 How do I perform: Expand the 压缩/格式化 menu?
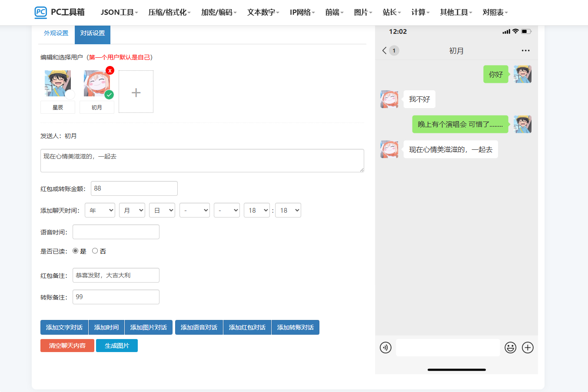(169, 12)
